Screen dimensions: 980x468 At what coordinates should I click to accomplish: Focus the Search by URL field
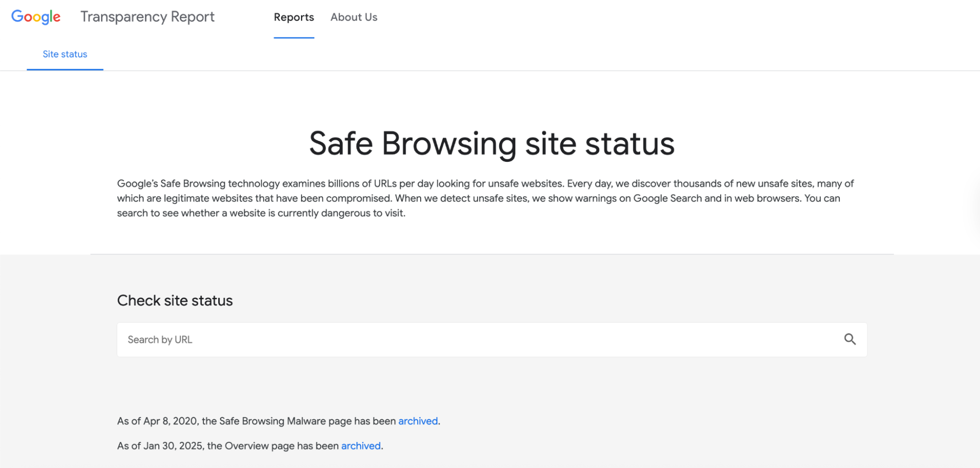(x=492, y=339)
